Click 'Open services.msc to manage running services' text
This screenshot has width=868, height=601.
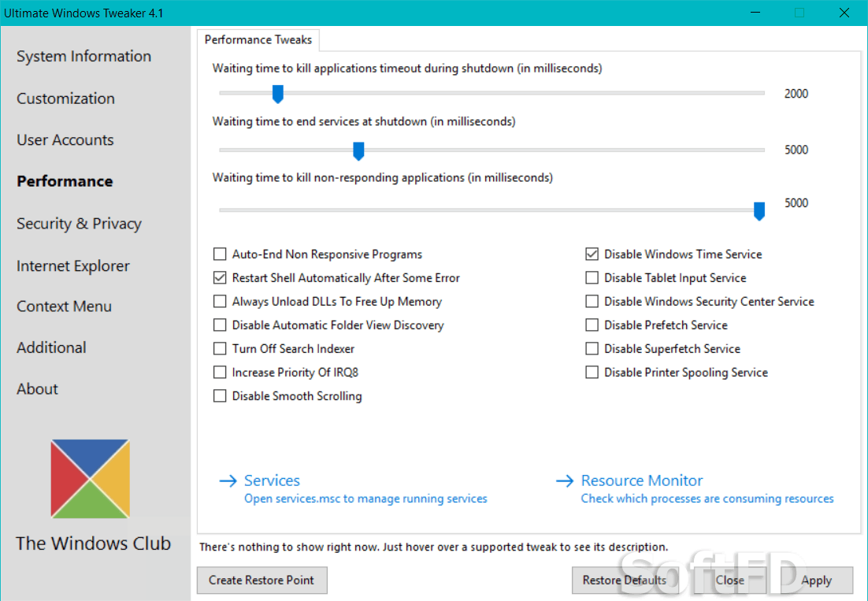[365, 499]
